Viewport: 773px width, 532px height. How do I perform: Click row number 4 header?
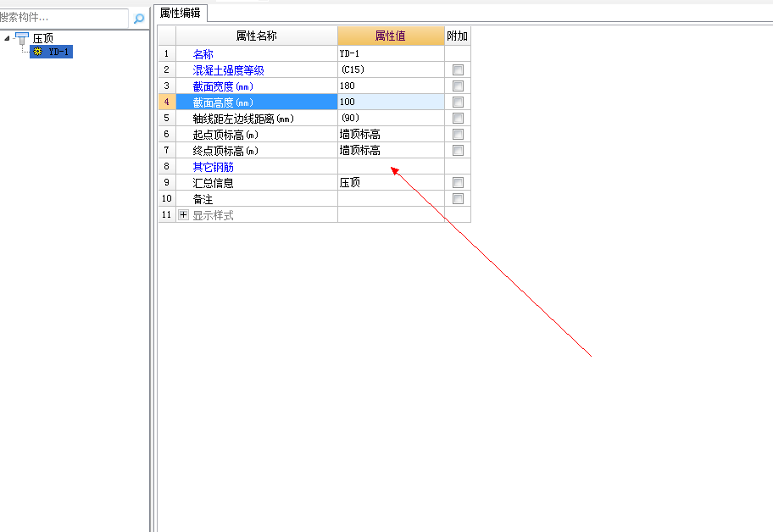point(167,102)
